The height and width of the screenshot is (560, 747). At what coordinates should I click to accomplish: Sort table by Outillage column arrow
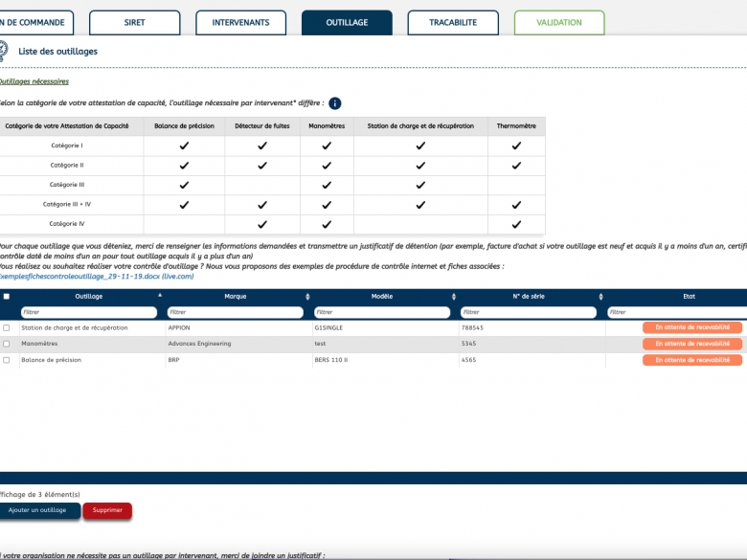(x=160, y=296)
